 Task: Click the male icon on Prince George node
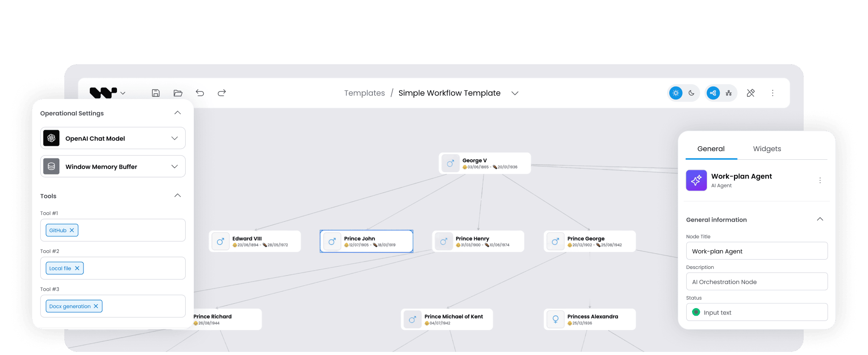[x=555, y=241]
